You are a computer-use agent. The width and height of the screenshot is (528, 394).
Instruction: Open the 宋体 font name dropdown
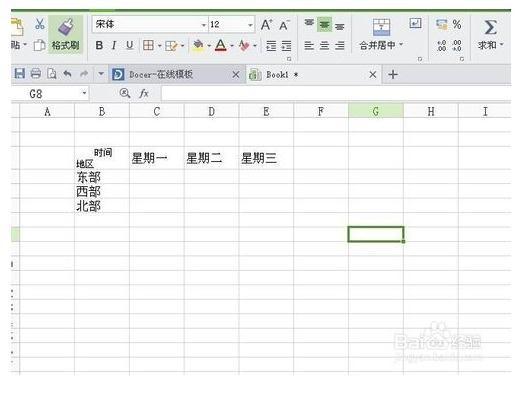click(203, 25)
